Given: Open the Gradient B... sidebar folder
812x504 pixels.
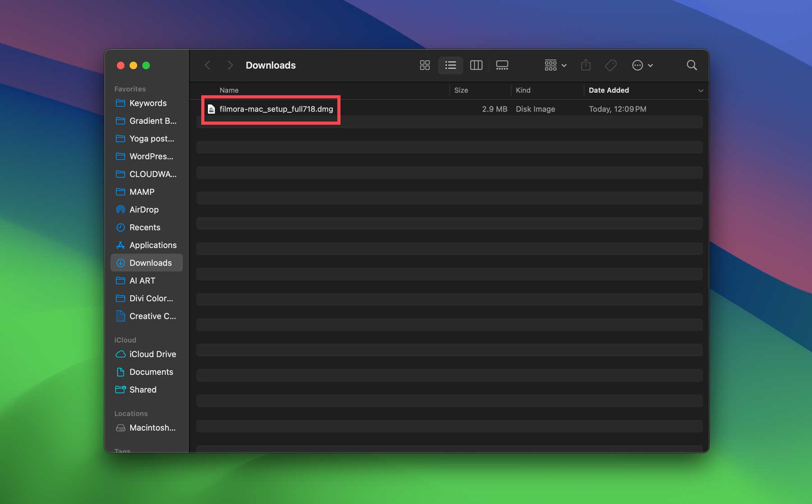Looking at the screenshot, I should (147, 121).
